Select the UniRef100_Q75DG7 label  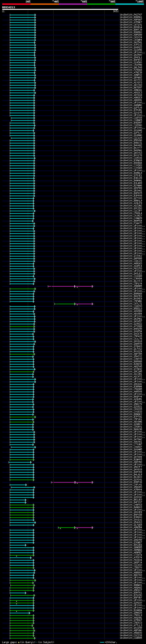(131, 620)
